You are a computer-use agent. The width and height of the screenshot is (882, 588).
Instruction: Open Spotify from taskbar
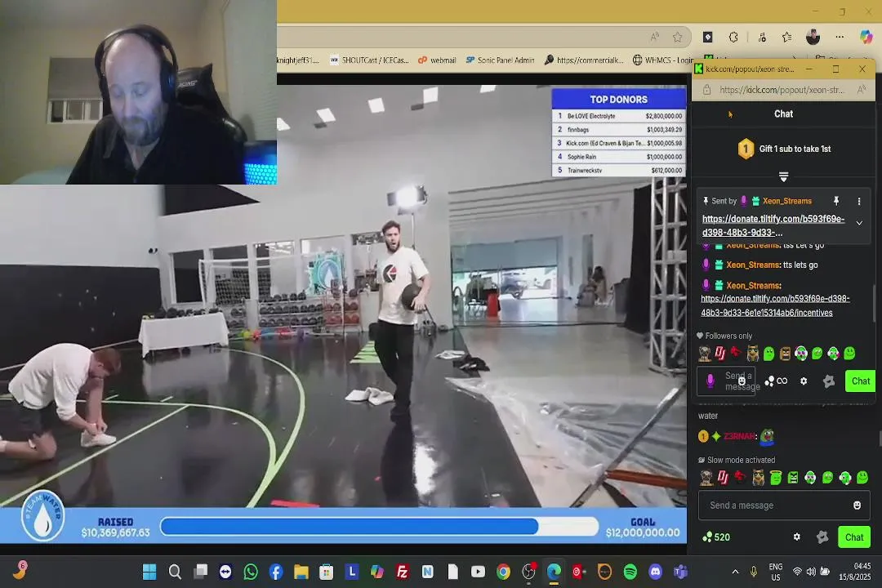pos(630,572)
